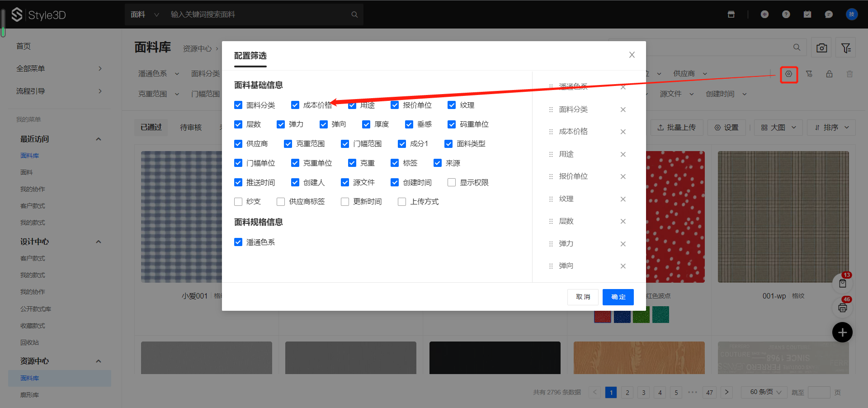This screenshot has height=408, width=868.
Task: Click the 确定 button
Action: 618,297
